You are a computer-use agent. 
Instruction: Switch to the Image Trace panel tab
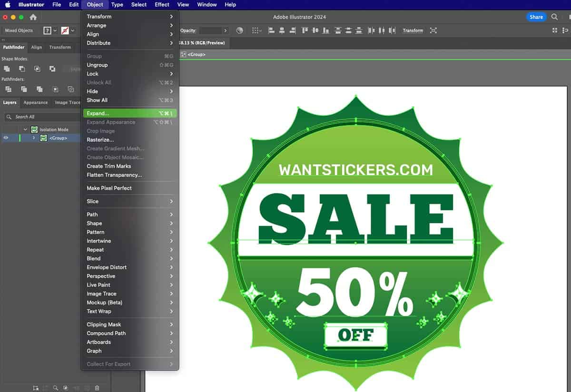[68, 102]
